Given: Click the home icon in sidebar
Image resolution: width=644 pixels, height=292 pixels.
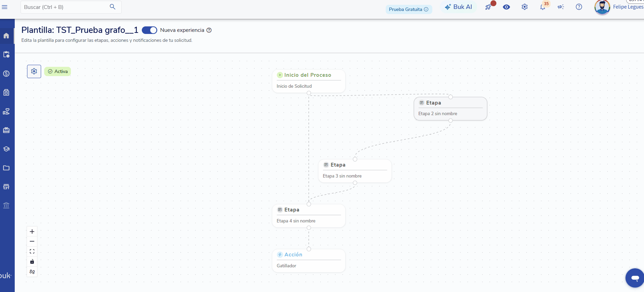Looking at the screenshot, I should click(x=6, y=36).
